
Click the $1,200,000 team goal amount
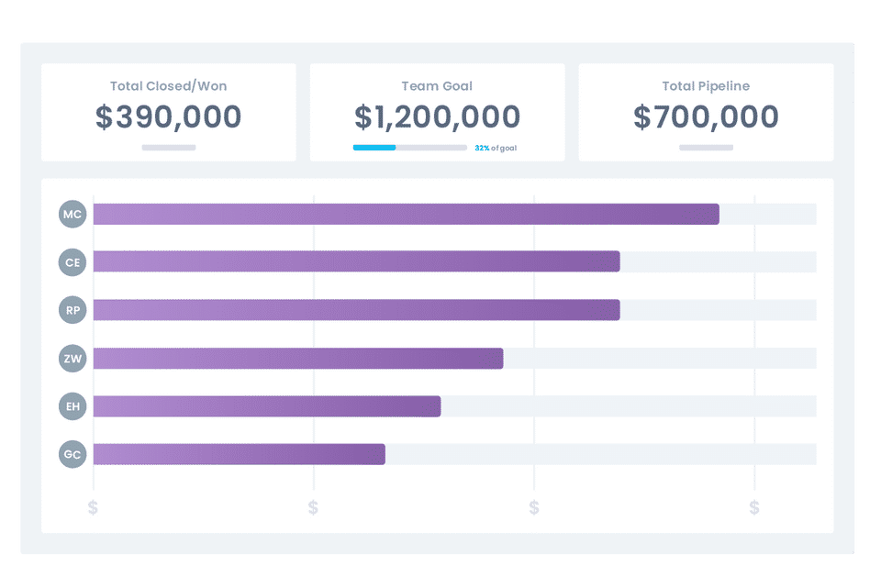click(437, 117)
